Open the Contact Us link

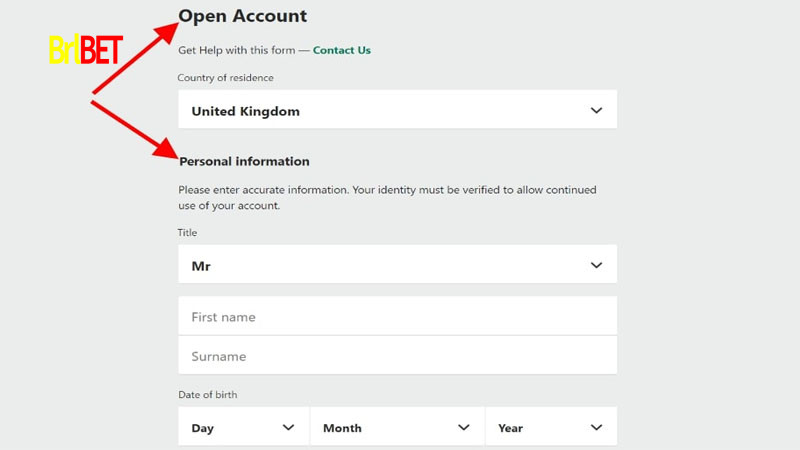click(341, 50)
